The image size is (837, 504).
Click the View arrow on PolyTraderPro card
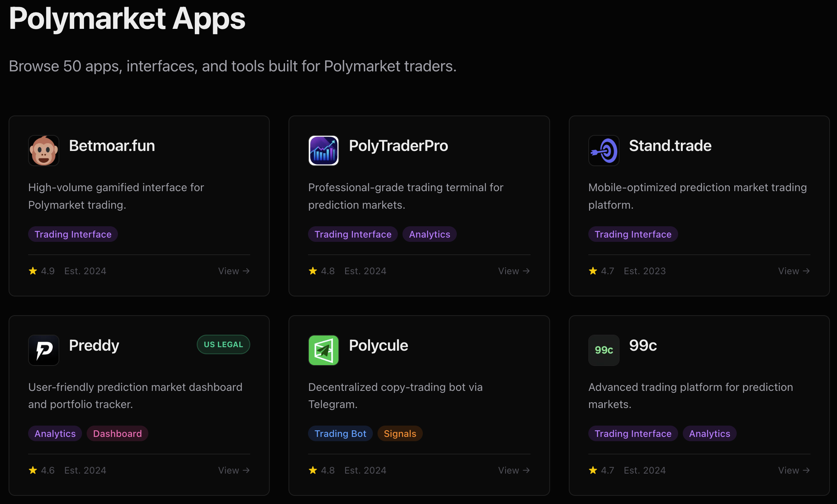(514, 271)
